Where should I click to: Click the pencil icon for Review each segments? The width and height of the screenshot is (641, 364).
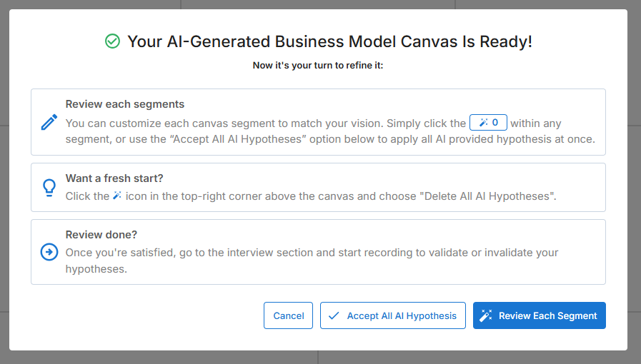click(x=49, y=122)
